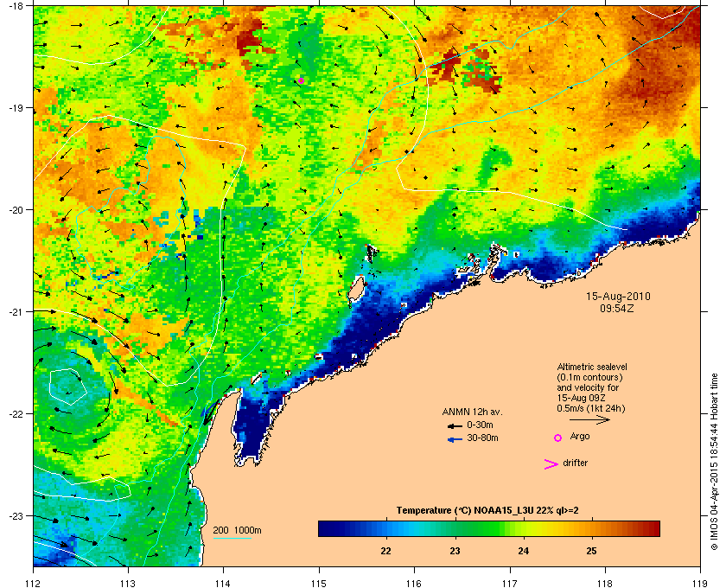
Task: Click the 'Argo' legend label
Action: [x=580, y=436]
